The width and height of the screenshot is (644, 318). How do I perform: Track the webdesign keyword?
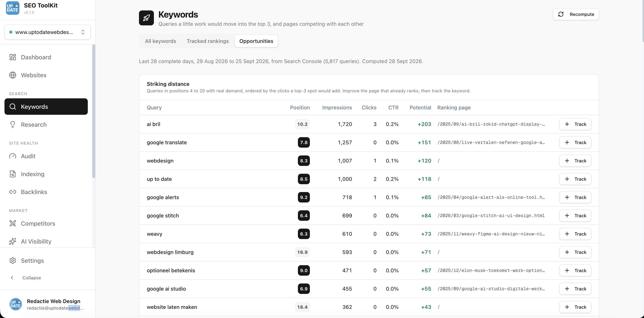pyautogui.click(x=575, y=161)
